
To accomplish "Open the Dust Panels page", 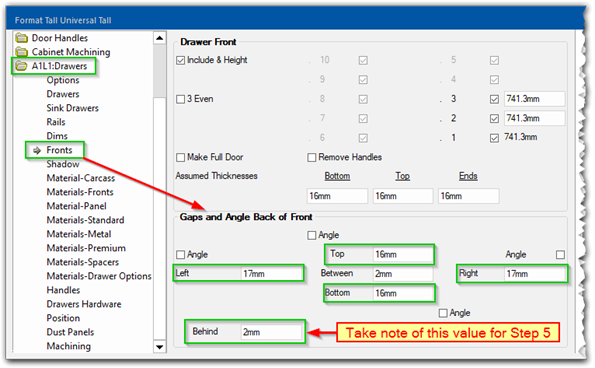I will pyautogui.click(x=70, y=332).
